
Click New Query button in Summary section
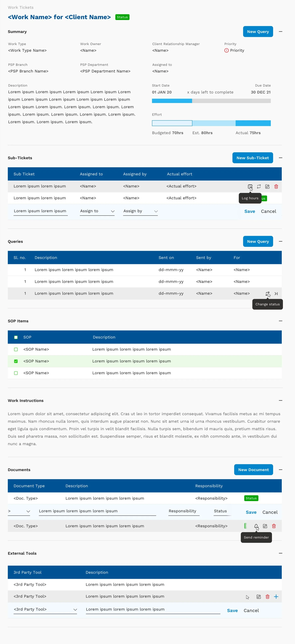[x=258, y=32]
